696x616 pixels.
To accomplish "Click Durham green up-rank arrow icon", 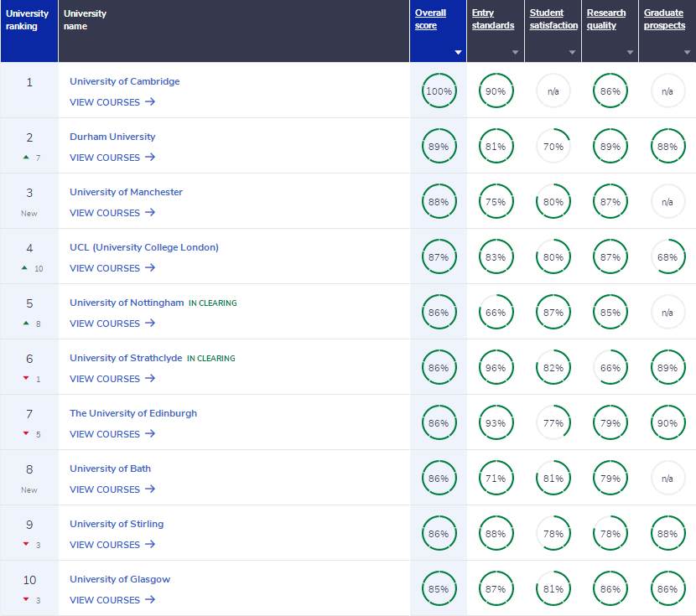I will tap(26, 157).
